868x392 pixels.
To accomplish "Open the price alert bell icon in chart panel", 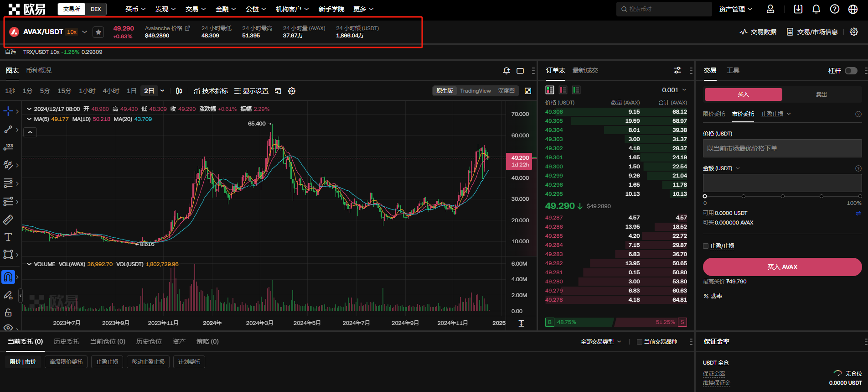I will [506, 70].
